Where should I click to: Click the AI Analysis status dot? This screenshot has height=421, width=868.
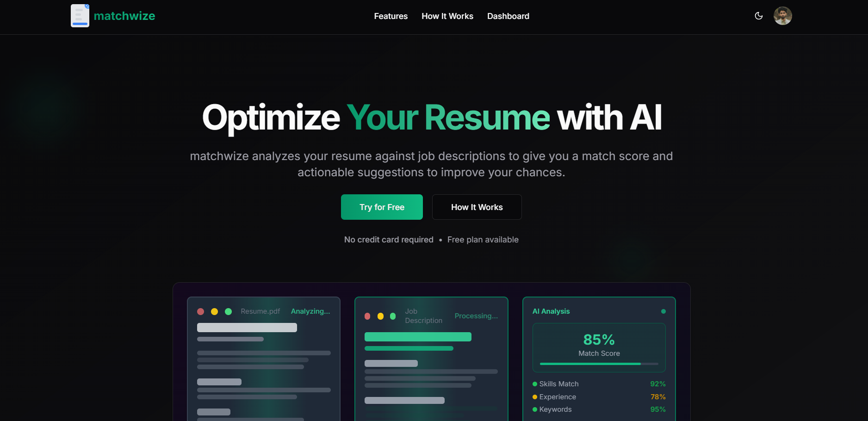(663, 311)
